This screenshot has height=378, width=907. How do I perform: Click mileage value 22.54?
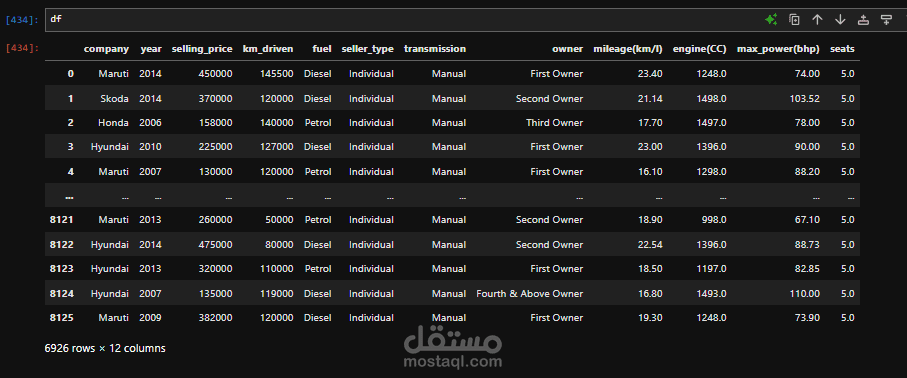point(650,245)
